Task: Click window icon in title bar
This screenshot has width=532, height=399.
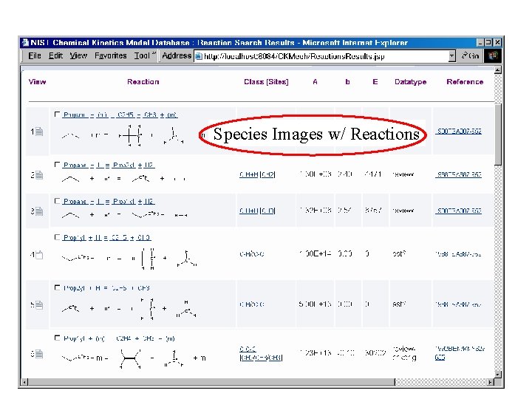Action: [25, 42]
